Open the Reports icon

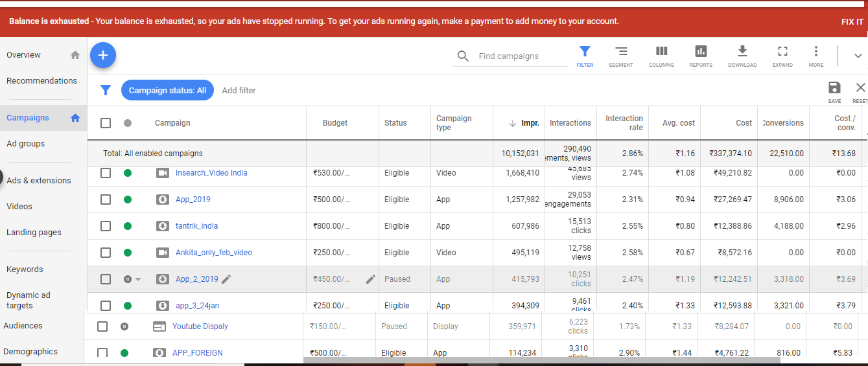click(x=701, y=56)
